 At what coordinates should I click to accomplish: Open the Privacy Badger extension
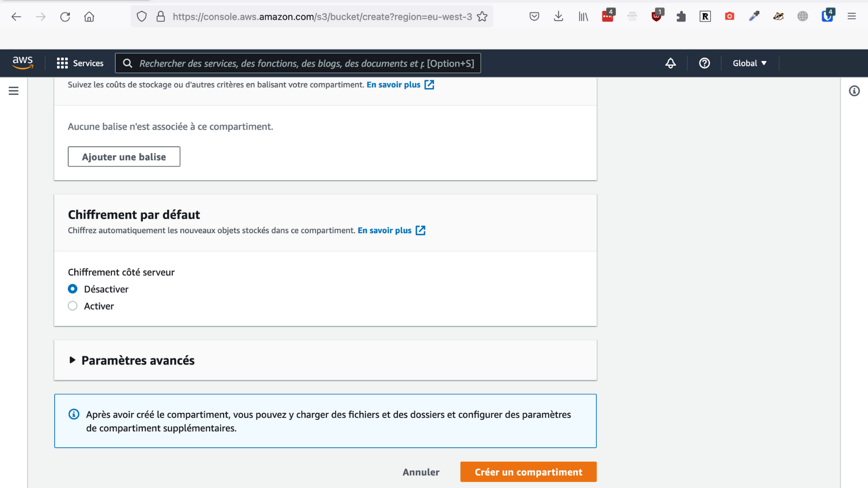click(778, 16)
